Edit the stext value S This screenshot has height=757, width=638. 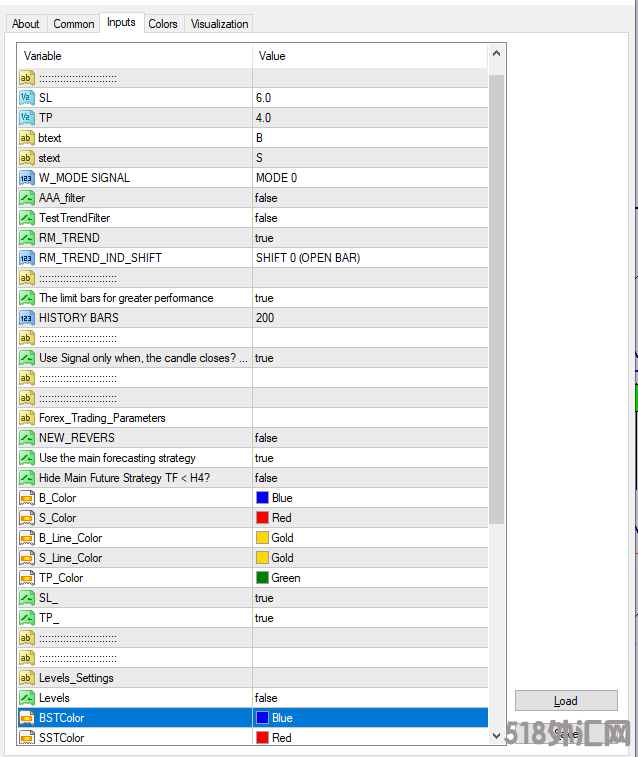coord(370,158)
